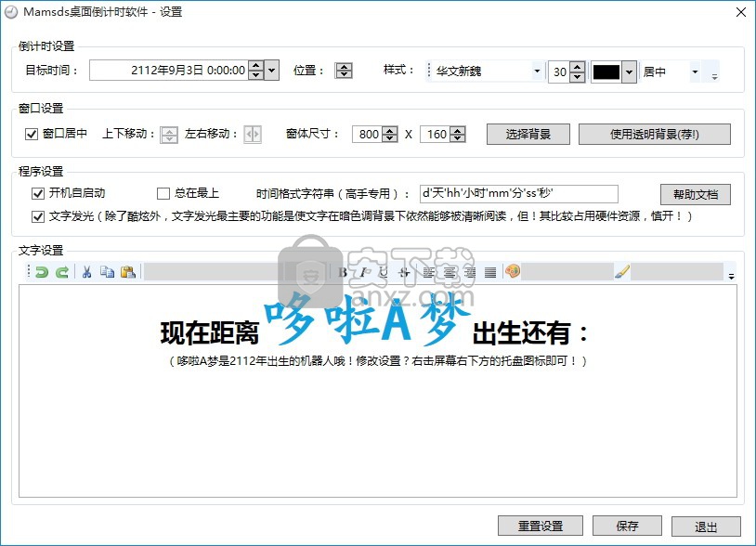
Task: Open the font color dropdown arrow
Action: coord(629,71)
